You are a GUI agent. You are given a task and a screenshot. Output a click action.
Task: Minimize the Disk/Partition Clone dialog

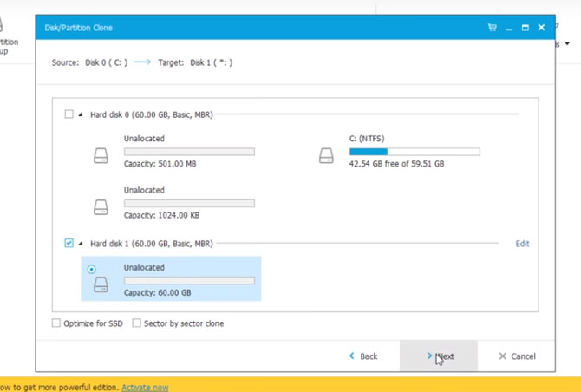coord(509,28)
